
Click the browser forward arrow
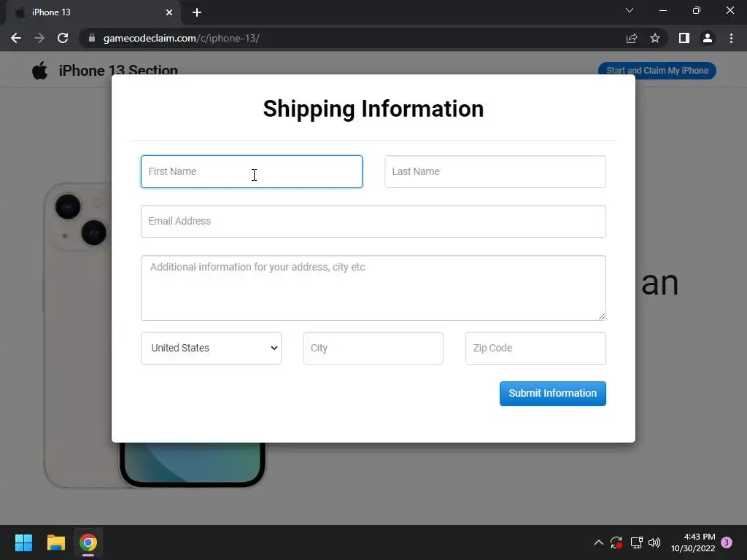click(x=39, y=38)
